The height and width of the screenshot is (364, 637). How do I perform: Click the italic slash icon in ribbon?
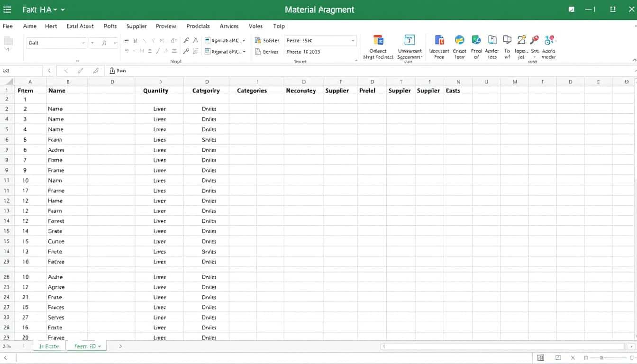[x=158, y=51]
